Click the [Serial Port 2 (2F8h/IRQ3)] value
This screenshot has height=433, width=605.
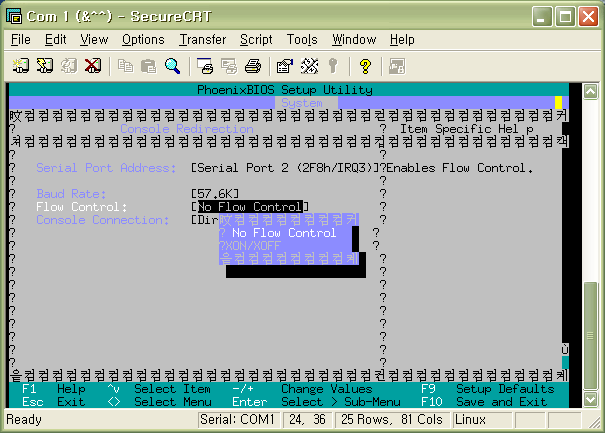(x=285, y=168)
